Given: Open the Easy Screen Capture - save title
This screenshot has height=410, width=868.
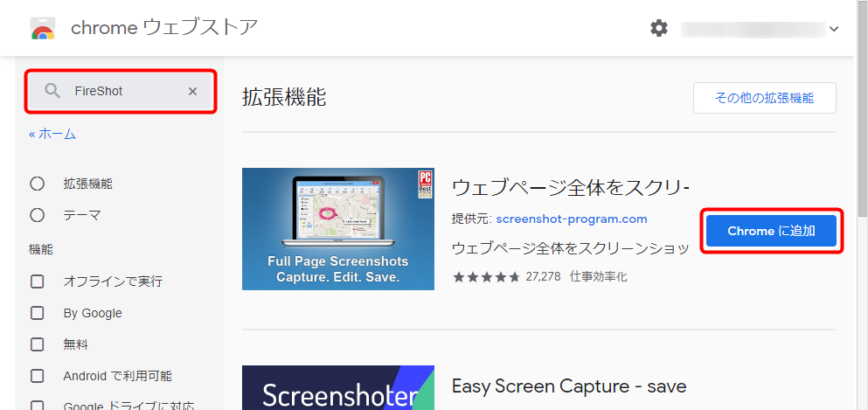Looking at the screenshot, I should point(569,386).
